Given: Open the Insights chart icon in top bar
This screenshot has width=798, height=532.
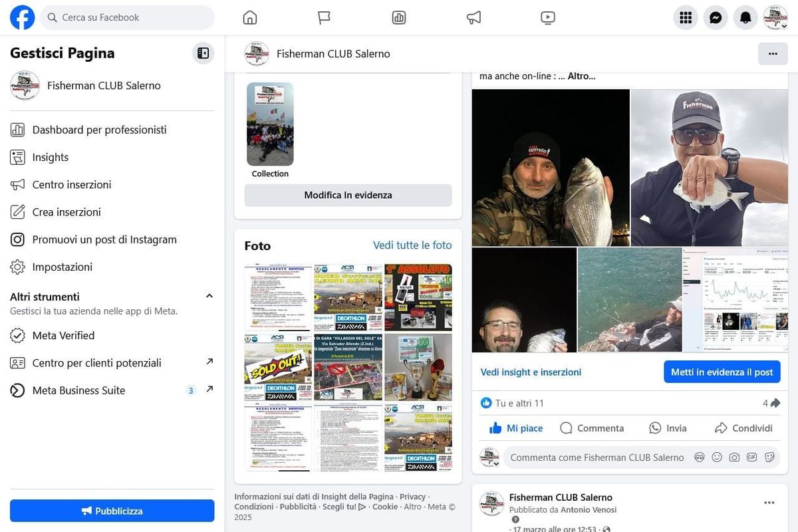Looking at the screenshot, I should click(x=398, y=18).
